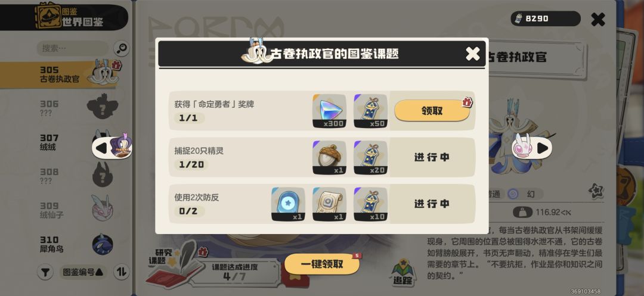
Task: Click the acorn x1 reward icon
Action: [329, 157]
